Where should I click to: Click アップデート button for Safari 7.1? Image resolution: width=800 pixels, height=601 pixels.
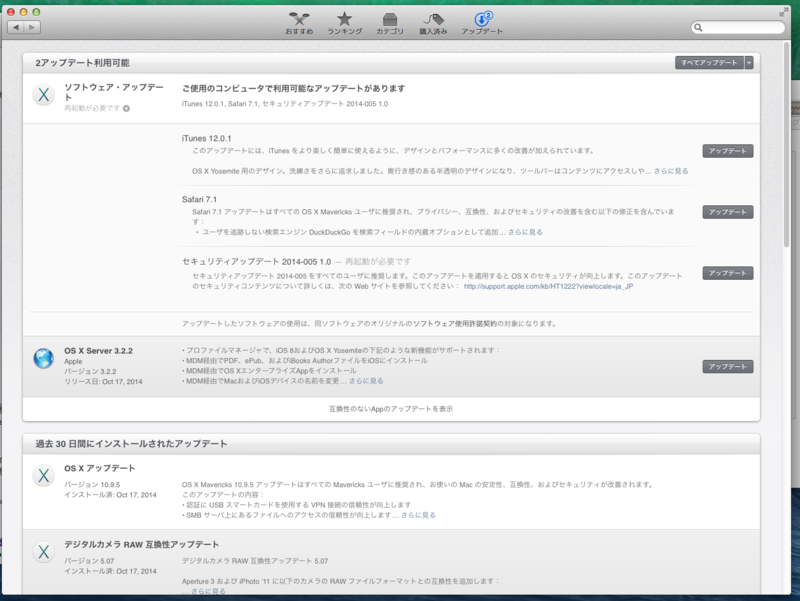tap(728, 212)
